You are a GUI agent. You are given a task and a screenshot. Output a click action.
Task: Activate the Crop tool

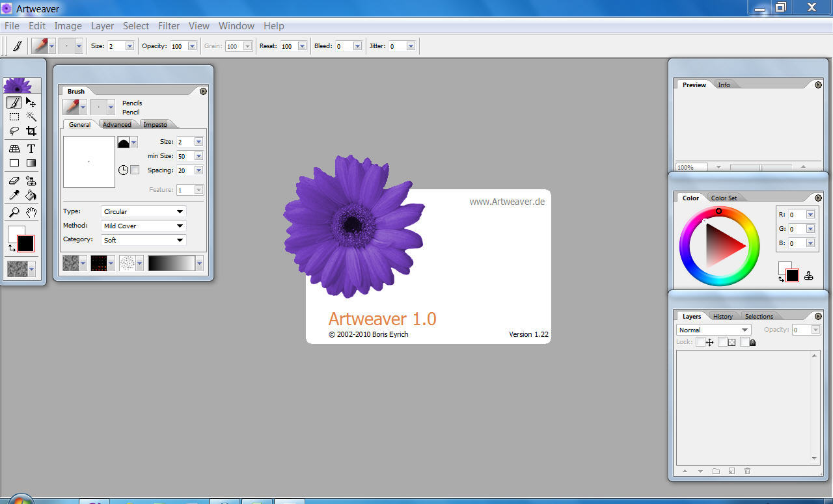pos(31,131)
